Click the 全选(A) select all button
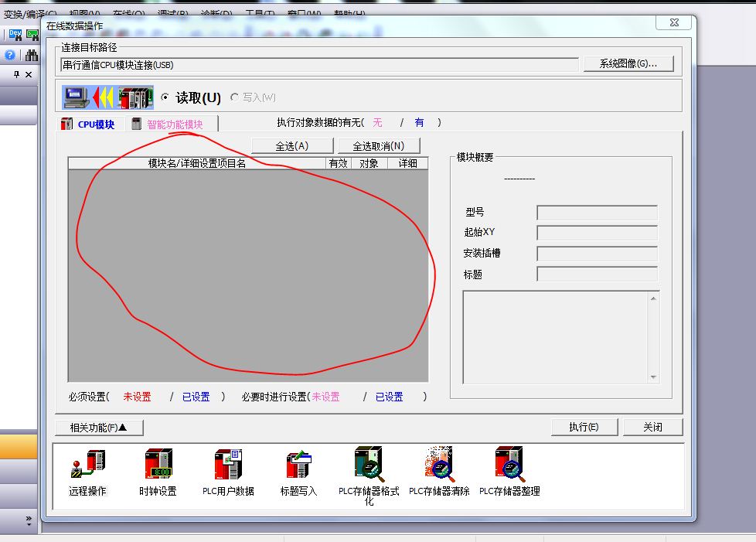756x542 pixels. pyautogui.click(x=292, y=146)
